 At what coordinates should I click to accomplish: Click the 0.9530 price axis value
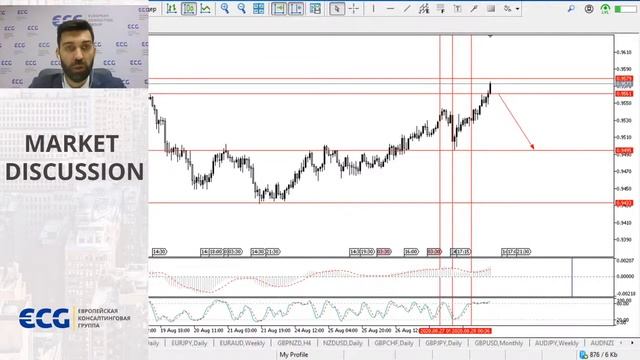[x=624, y=120]
